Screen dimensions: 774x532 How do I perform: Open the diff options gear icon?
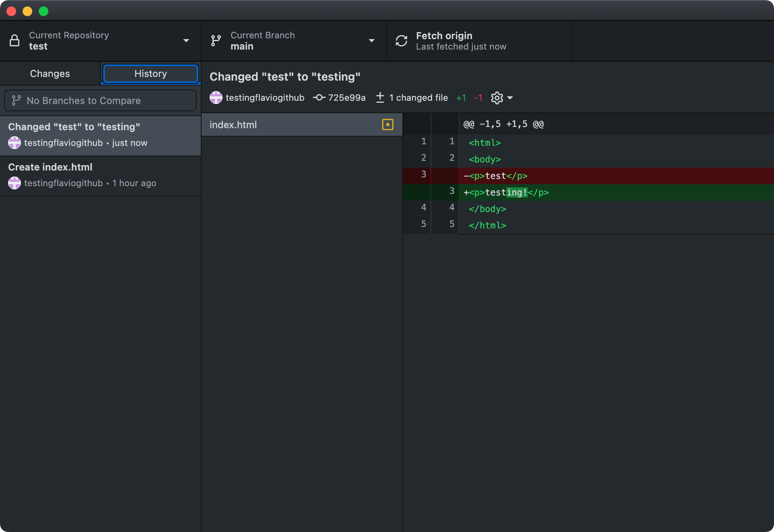[497, 98]
